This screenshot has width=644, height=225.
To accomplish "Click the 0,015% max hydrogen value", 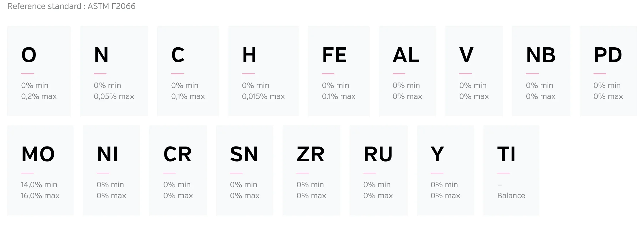I will click(x=263, y=96).
